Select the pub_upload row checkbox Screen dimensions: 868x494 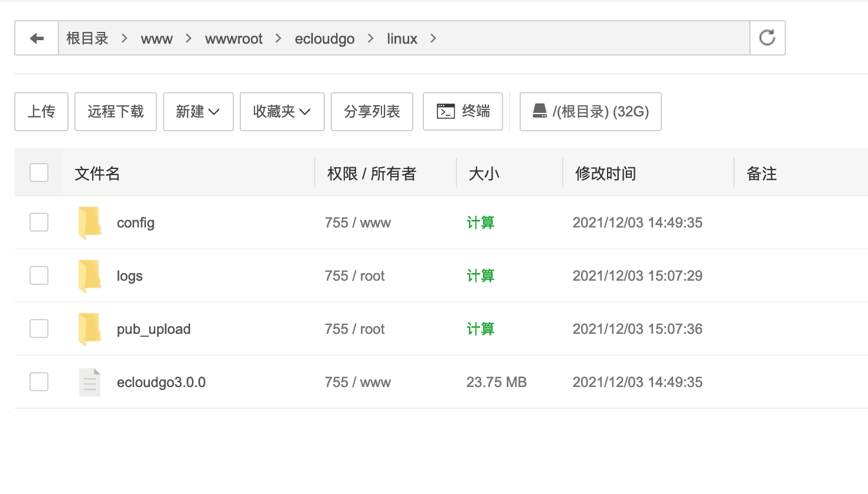[39, 329]
